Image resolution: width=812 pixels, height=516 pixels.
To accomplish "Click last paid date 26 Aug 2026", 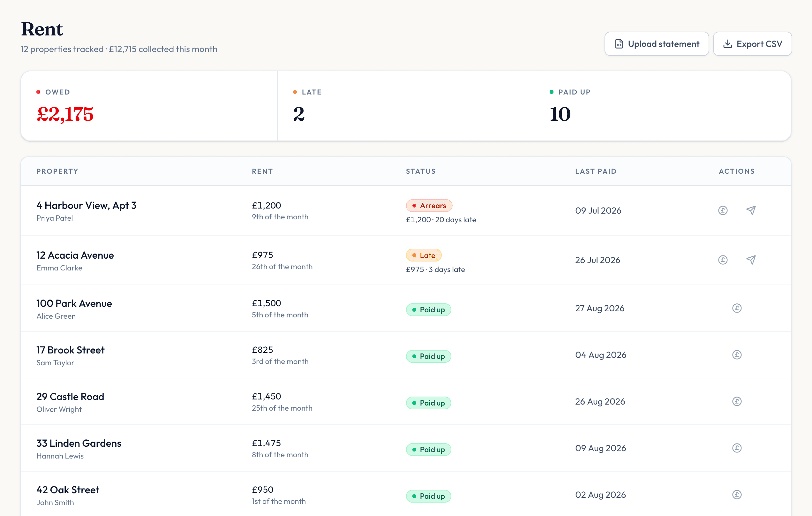I will pos(600,401).
